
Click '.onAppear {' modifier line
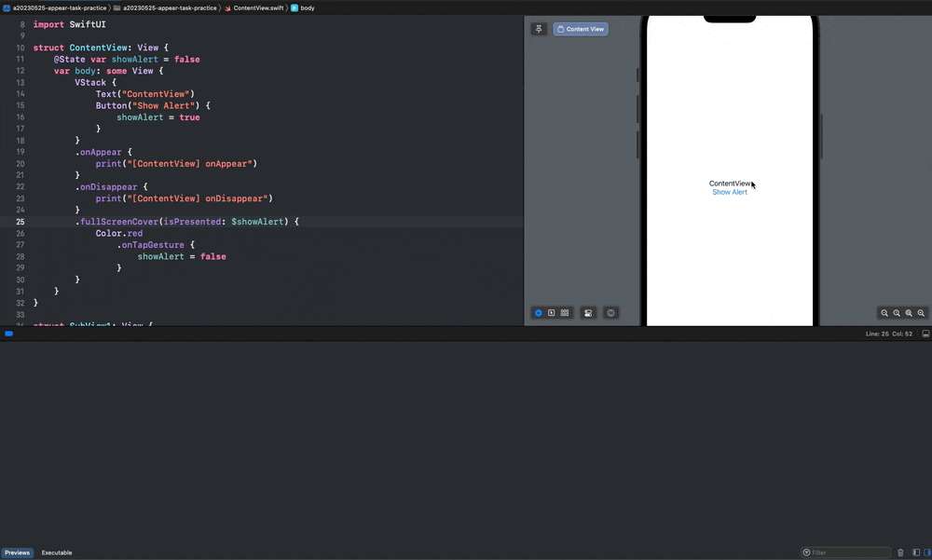pos(103,152)
